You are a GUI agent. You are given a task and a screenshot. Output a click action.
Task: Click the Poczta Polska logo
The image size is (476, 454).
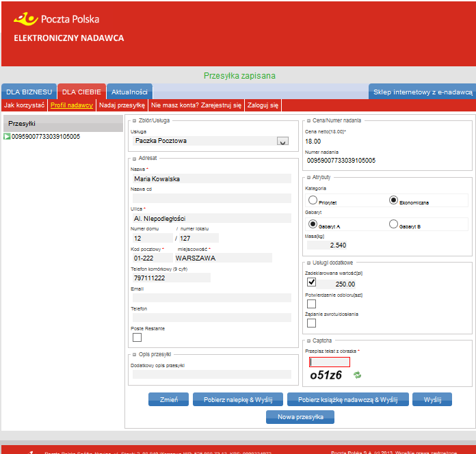pos(57,19)
